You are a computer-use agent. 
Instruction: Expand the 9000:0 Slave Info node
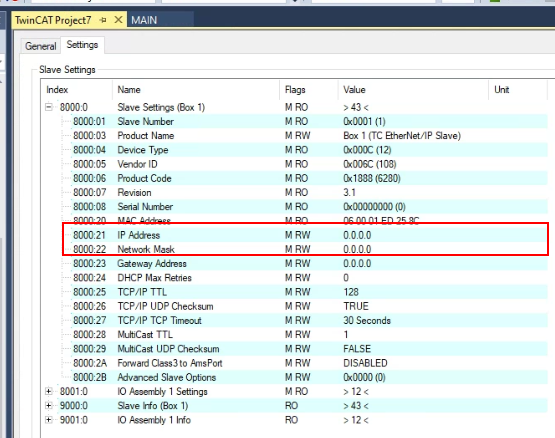(49, 405)
